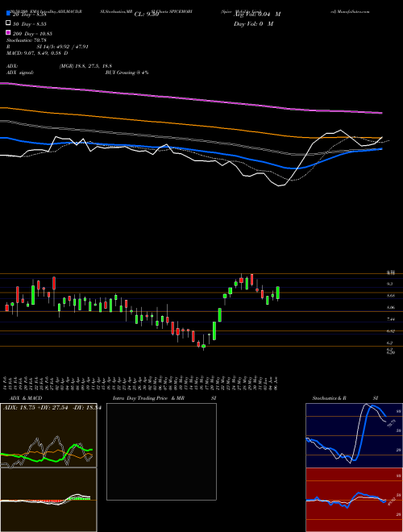
Task: Click the MACD histogram sub-panel
Action: point(48,500)
